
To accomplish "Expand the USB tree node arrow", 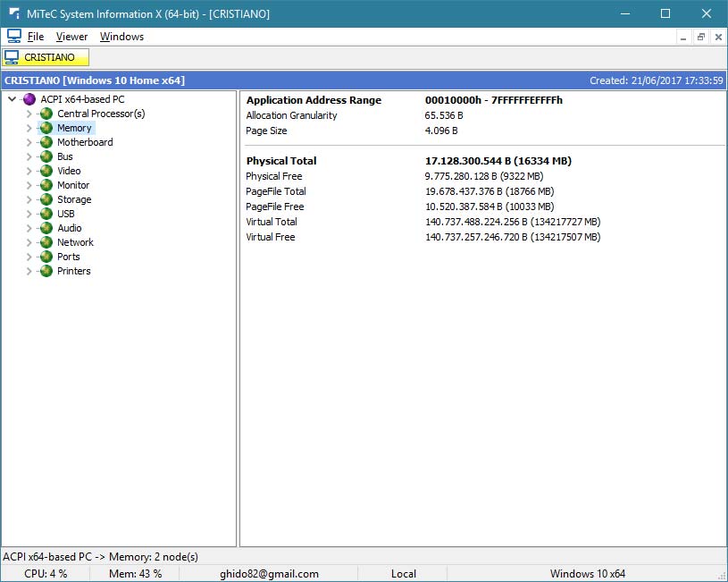I will click(x=29, y=214).
